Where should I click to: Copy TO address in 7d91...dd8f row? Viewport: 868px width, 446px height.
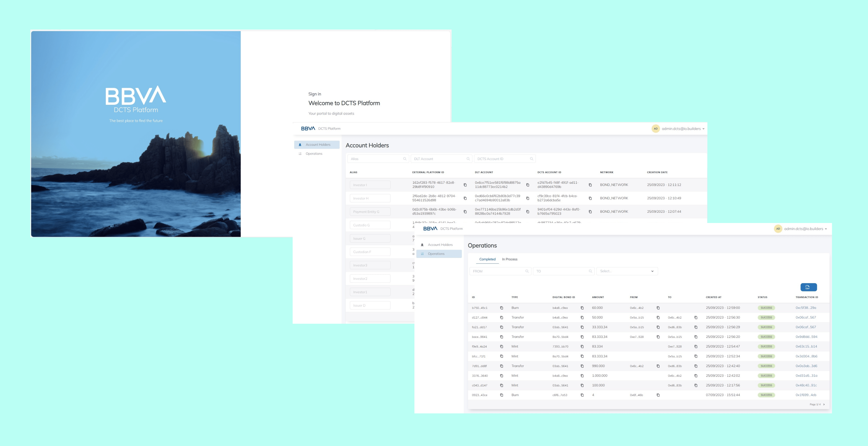pyautogui.click(x=696, y=366)
